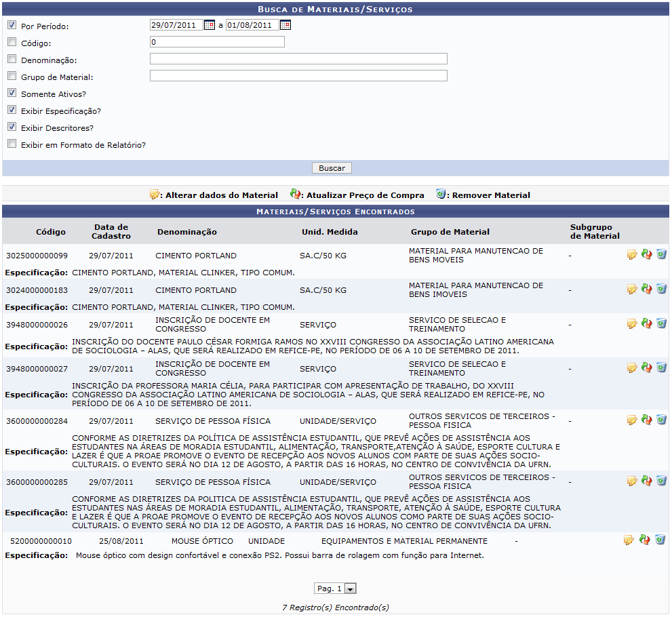Open the end date calendar picker
Screen dimensions: 672x617
point(285,25)
